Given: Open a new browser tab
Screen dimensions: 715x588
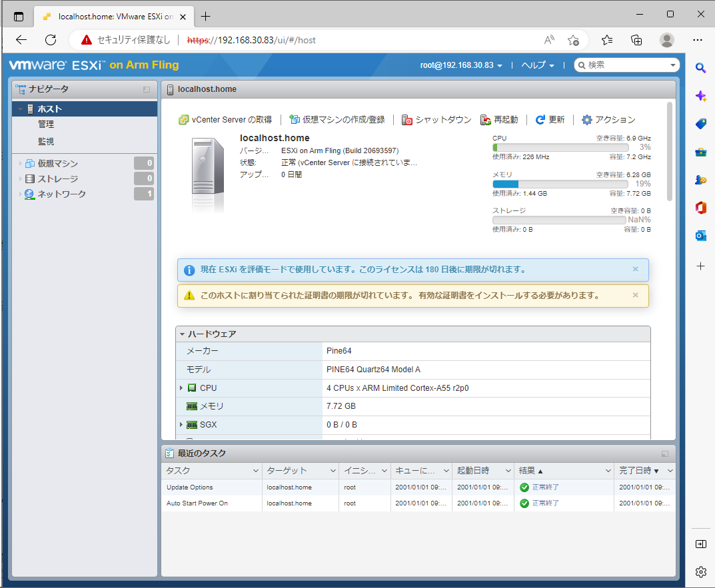Looking at the screenshot, I should (206, 17).
